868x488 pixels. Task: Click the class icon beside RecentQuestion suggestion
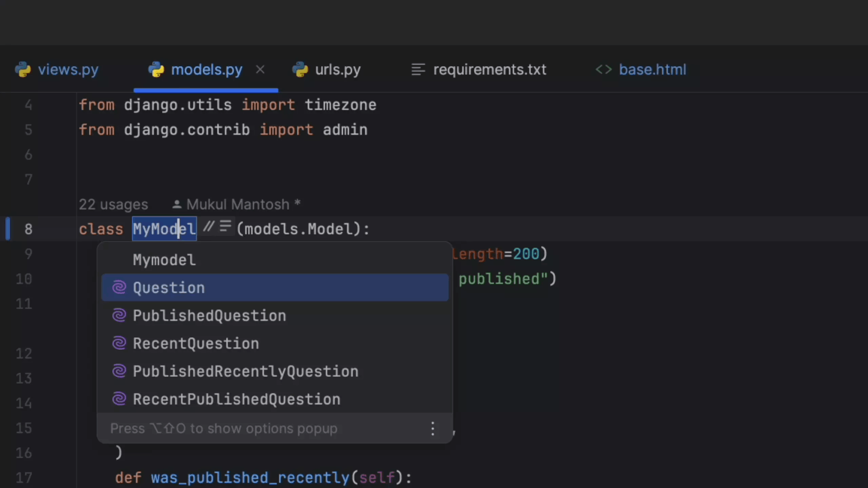point(119,343)
